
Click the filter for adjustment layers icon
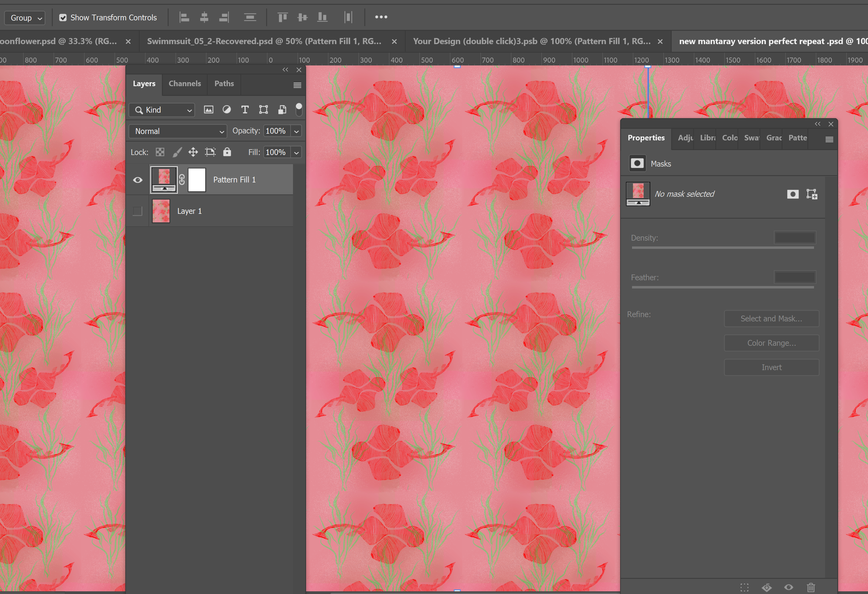[227, 110]
